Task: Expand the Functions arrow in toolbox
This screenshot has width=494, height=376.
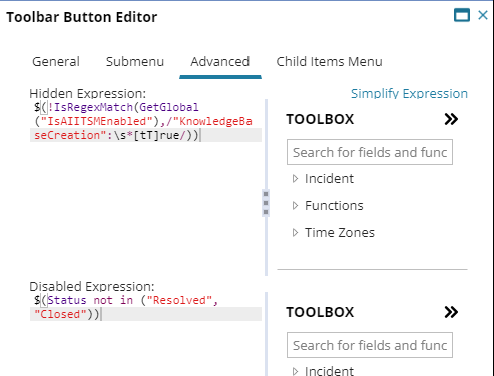Action: (x=295, y=206)
